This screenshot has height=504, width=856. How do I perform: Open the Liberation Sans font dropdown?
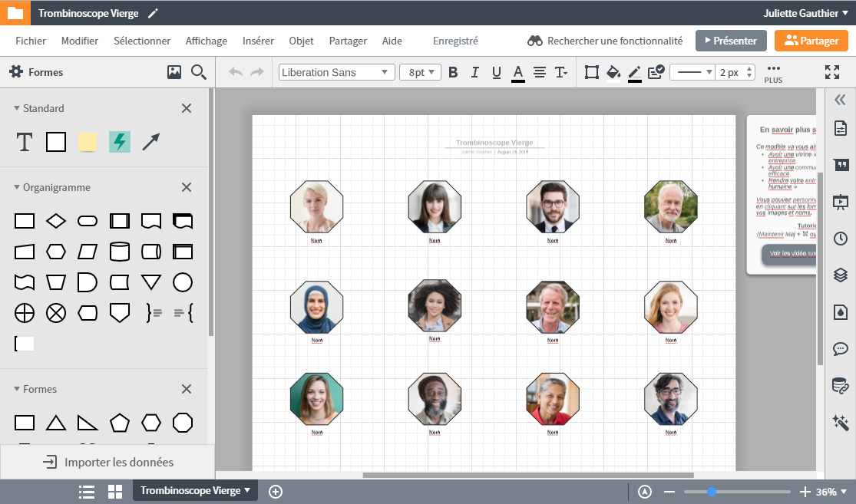[336, 72]
